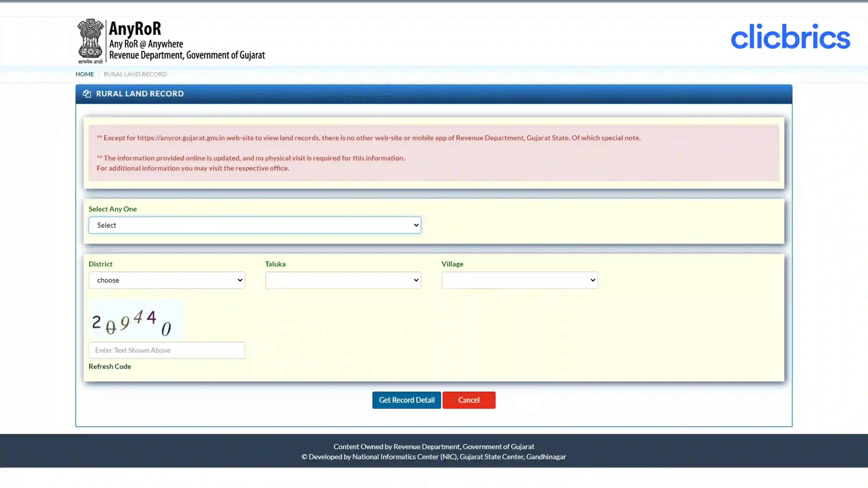Open the Select Any One dropdown
The height and width of the screenshot is (488, 868).
tap(255, 225)
